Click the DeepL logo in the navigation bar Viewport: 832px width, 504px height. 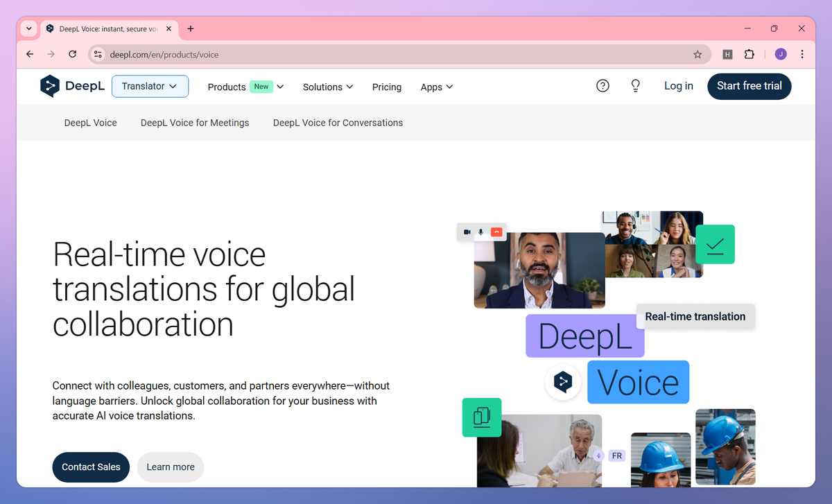tap(72, 86)
